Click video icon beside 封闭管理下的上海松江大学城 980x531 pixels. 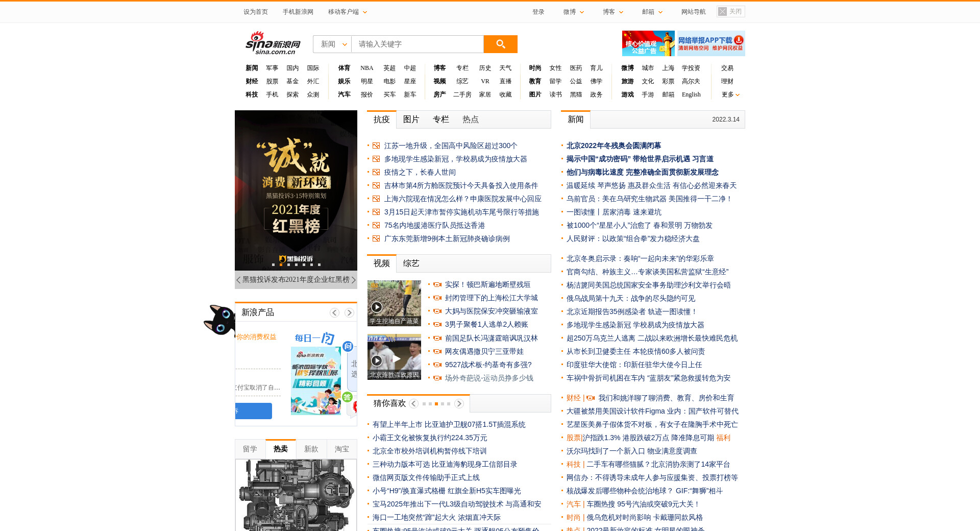click(437, 298)
